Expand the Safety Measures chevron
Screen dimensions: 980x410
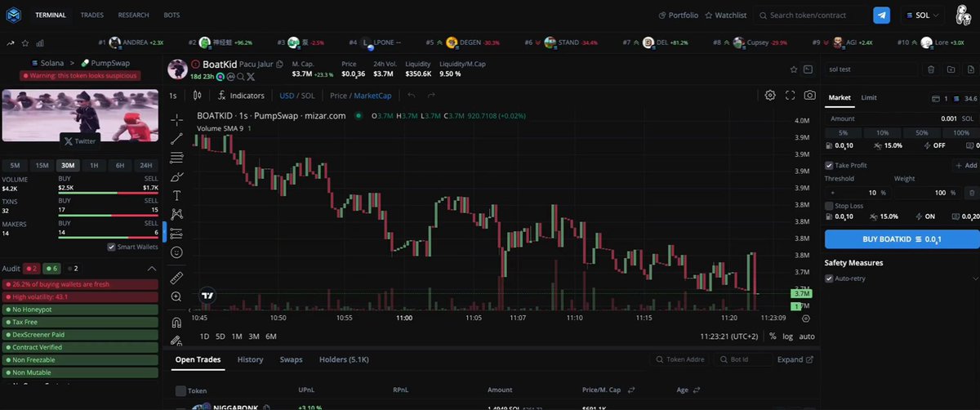975,279
